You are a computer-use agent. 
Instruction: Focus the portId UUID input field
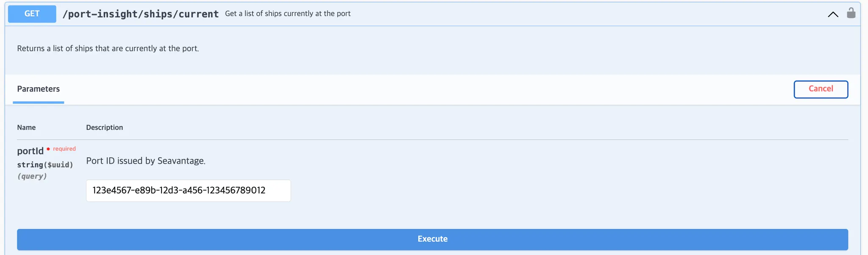(x=188, y=191)
